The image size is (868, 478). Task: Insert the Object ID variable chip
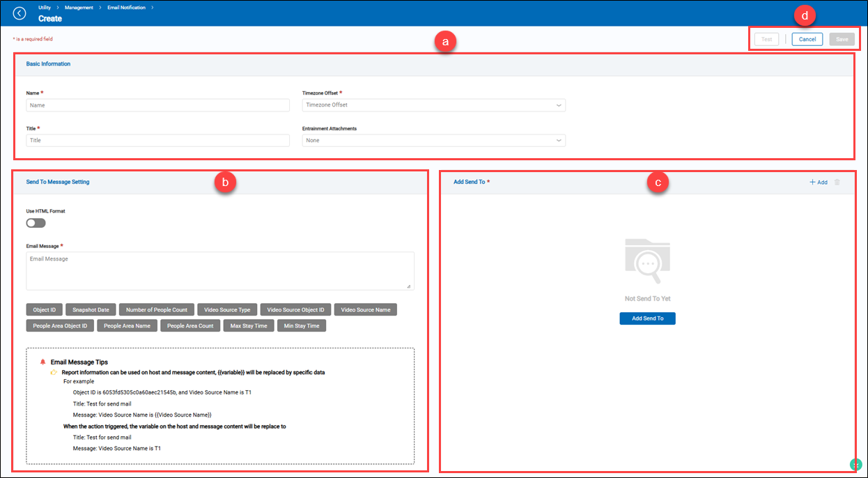[x=44, y=309]
